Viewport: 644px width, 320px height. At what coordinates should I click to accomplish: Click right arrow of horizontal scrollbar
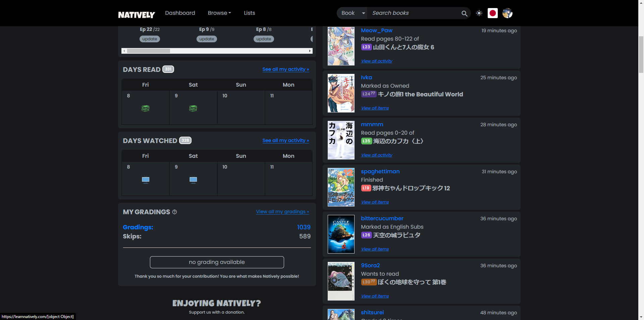click(x=310, y=51)
